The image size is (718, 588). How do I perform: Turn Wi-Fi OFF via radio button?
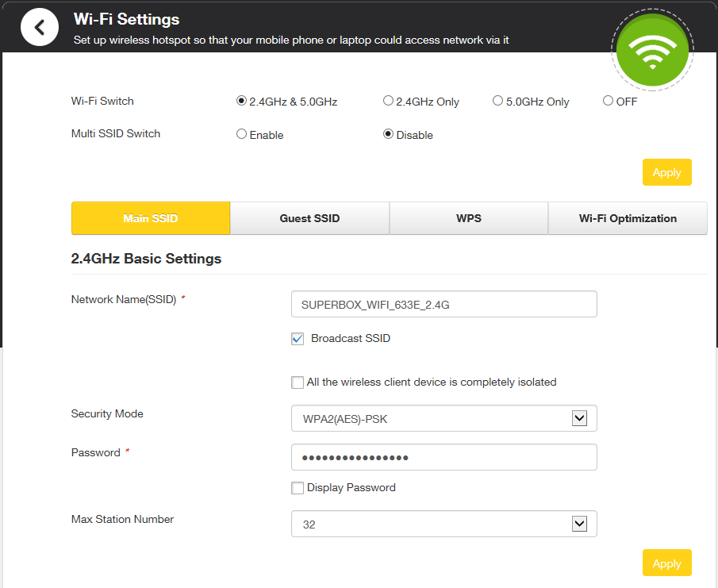(608, 102)
